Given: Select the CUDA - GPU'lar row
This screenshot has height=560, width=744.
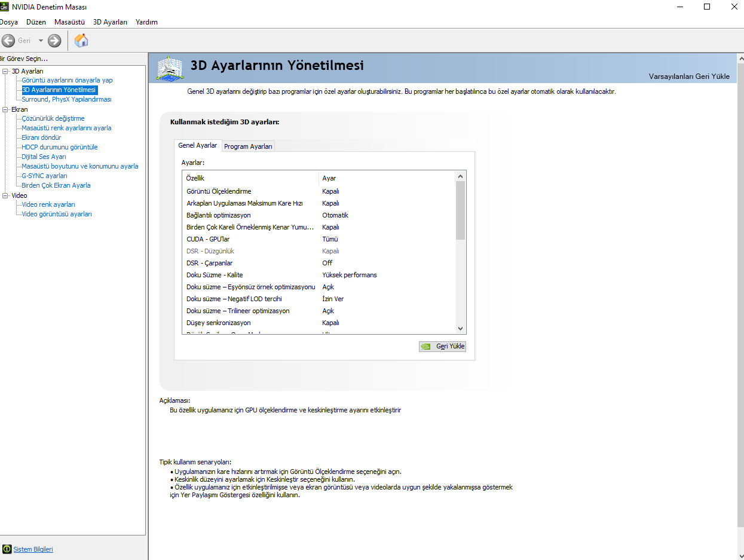Looking at the screenshot, I should (x=319, y=239).
